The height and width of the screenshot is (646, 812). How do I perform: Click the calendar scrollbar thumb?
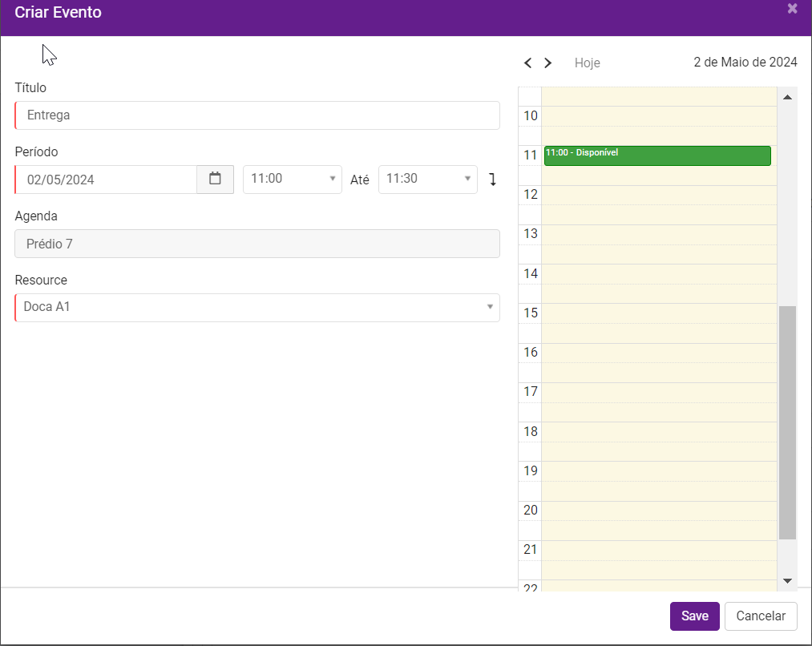click(x=787, y=422)
